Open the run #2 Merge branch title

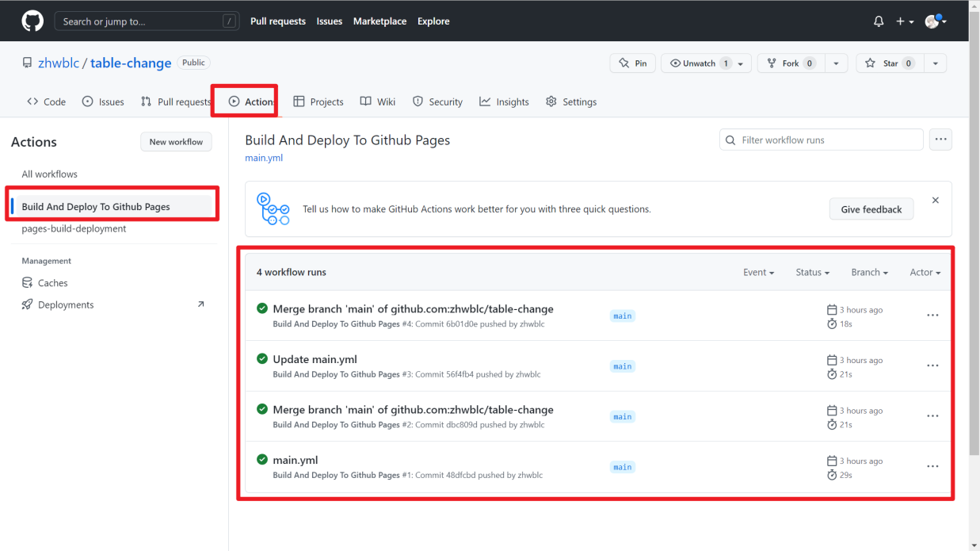413,410
